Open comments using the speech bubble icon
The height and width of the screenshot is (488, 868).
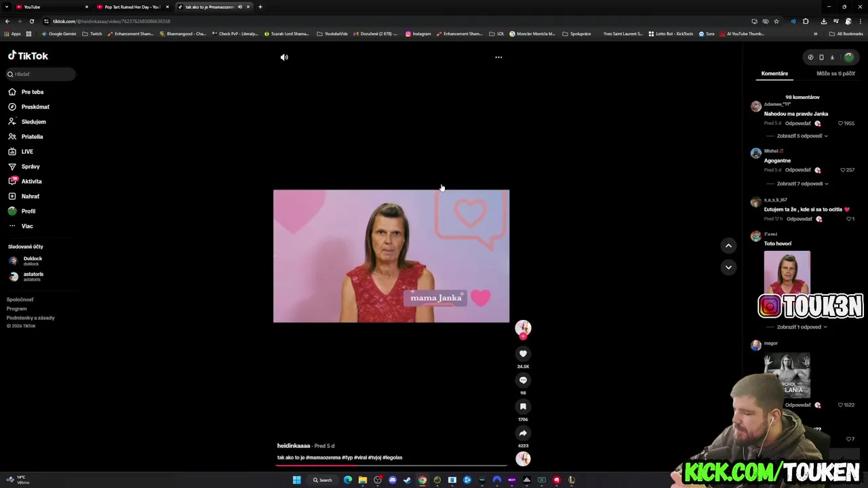point(523,380)
